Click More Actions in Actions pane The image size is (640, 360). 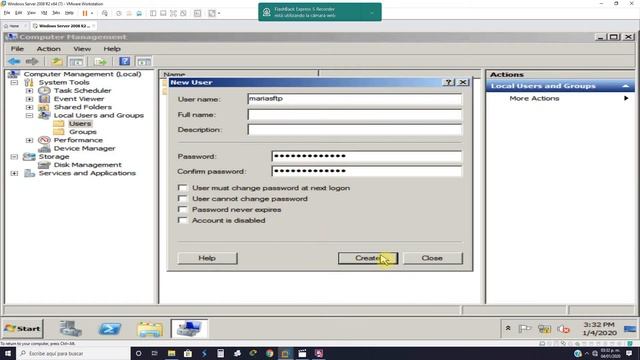coord(534,98)
